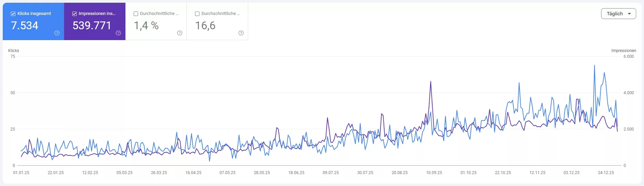Uncheck the Impressionen insgesamt checkbox
The width and height of the screenshot is (644, 186).
click(x=74, y=14)
